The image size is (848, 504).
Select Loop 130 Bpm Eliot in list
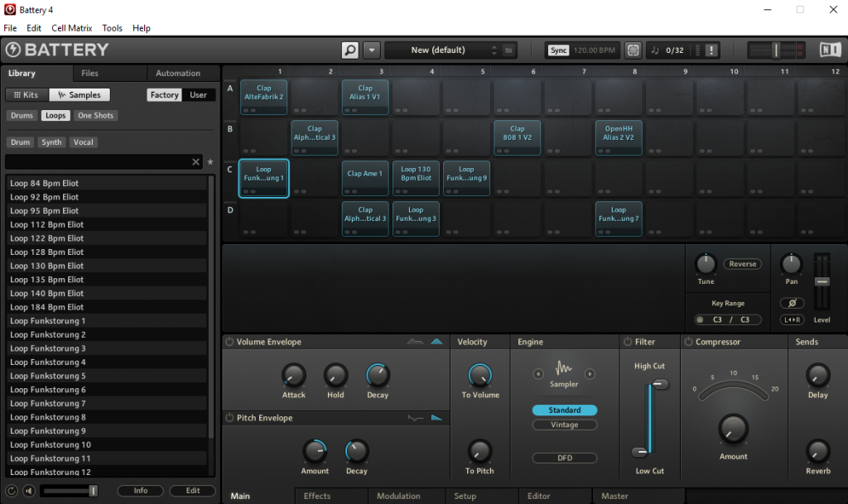pos(107,266)
